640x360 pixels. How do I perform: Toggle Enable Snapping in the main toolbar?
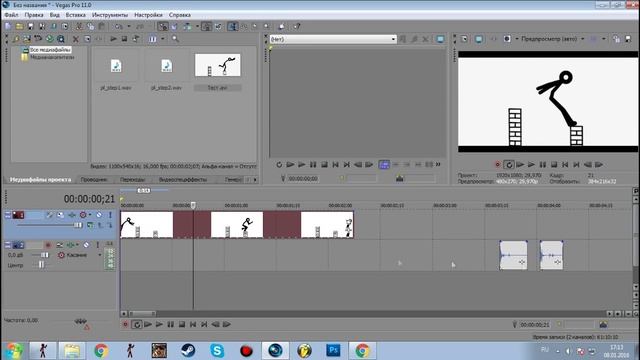[x=163, y=27]
